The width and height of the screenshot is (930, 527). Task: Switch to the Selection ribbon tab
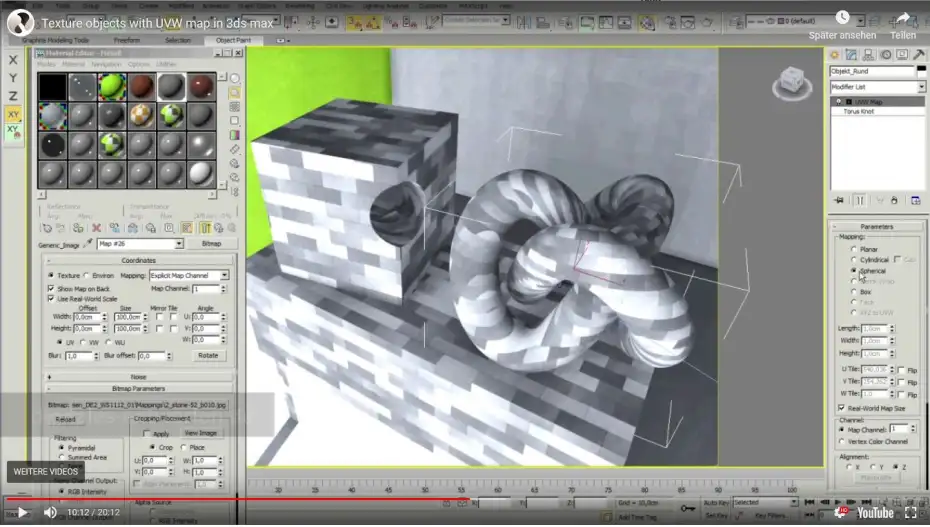pyautogui.click(x=177, y=40)
